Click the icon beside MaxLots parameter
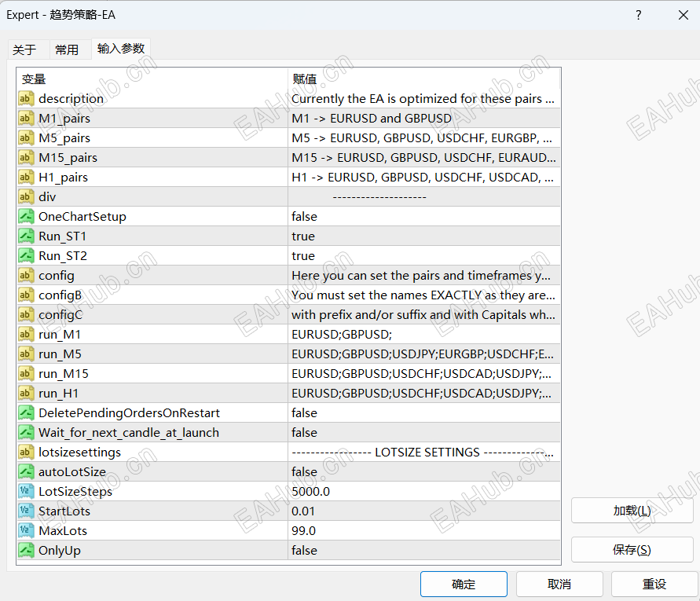 click(26, 531)
